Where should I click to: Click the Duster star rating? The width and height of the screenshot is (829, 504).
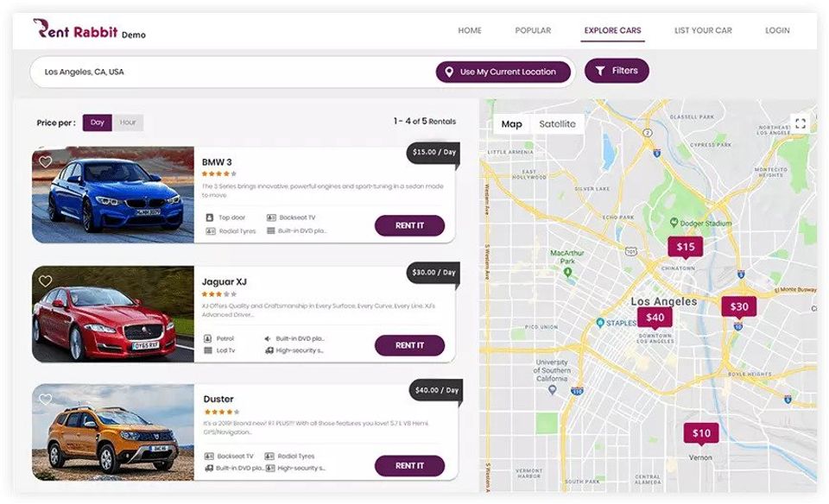[222, 412]
